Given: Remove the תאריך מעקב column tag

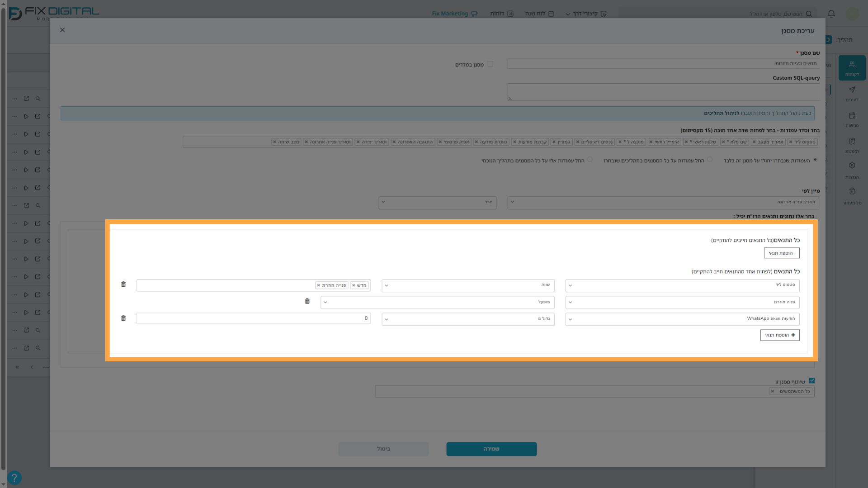Looking at the screenshot, I should (x=754, y=142).
